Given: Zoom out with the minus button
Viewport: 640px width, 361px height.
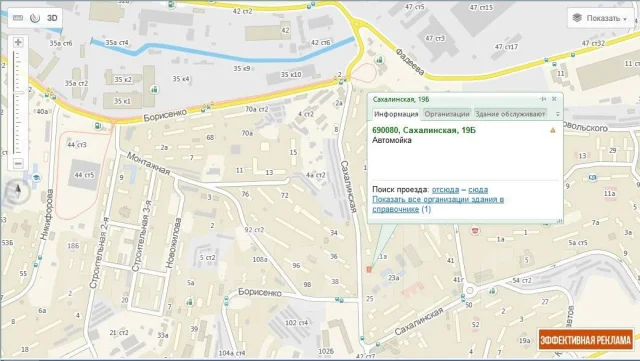Looking at the screenshot, I should [18, 163].
